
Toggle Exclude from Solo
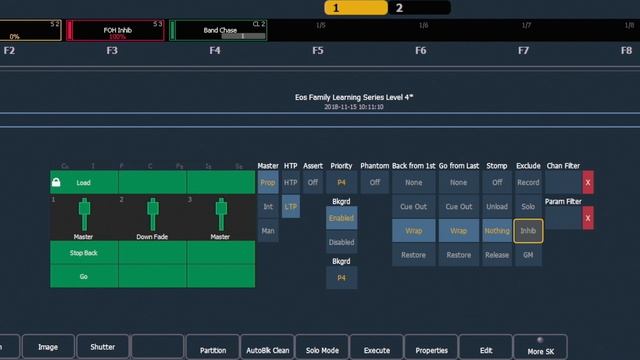[x=528, y=207]
